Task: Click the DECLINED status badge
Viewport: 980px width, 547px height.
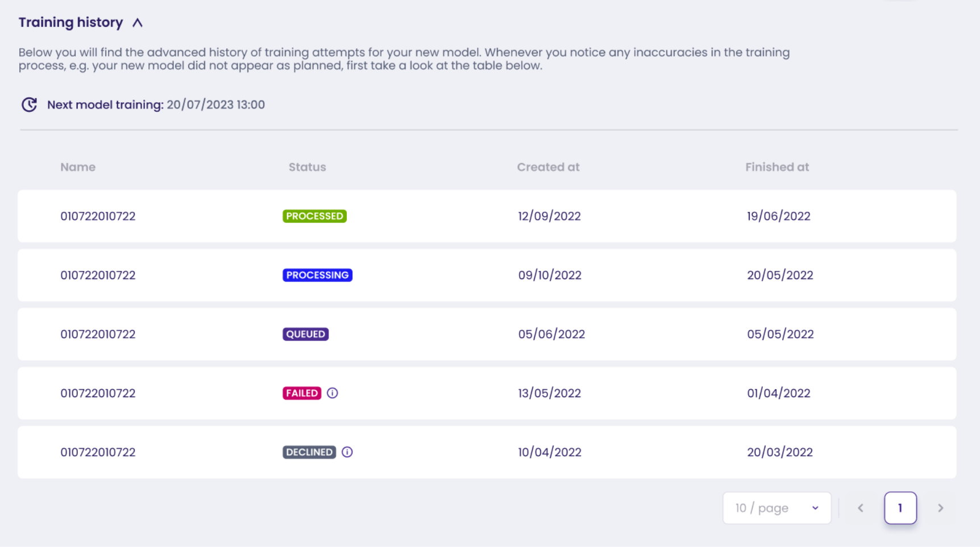Action: 309,452
